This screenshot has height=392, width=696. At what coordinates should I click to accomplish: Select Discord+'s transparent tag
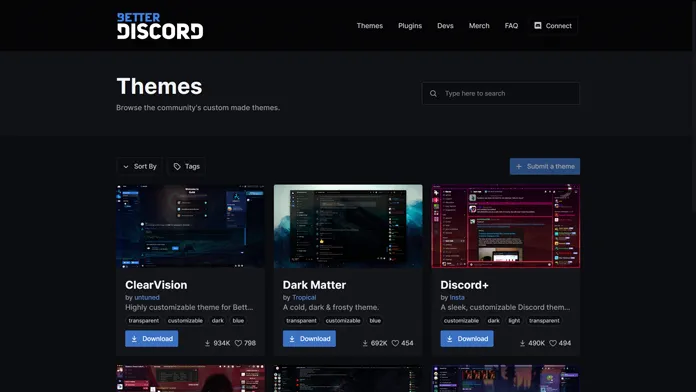pos(544,321)
